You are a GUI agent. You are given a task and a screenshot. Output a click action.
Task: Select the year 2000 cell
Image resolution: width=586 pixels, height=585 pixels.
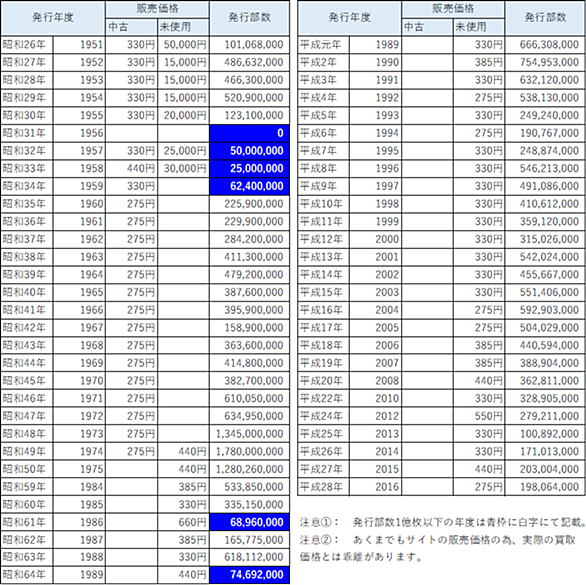point(376,239)
